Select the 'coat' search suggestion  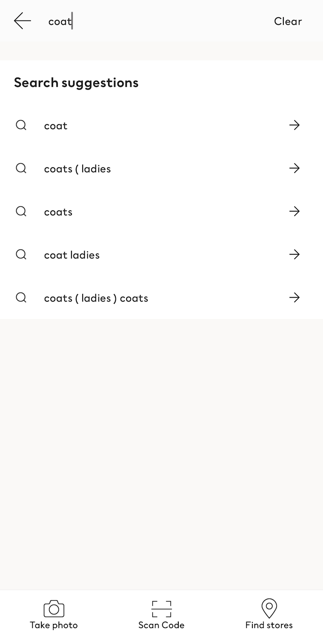click(x=56, y=125)
